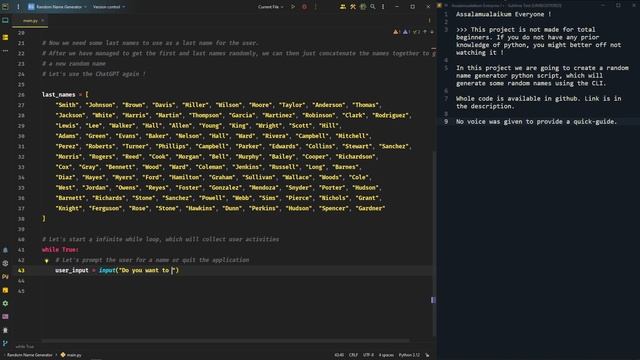The width and height of the screenshot is (640, 360).
Task: Open the IDE settings vertical dots menu
Action: pos(383,7)
